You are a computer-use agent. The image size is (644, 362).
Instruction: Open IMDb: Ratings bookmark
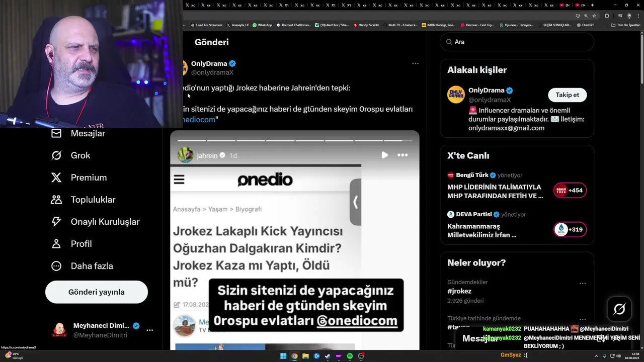[x=438, y=25]
